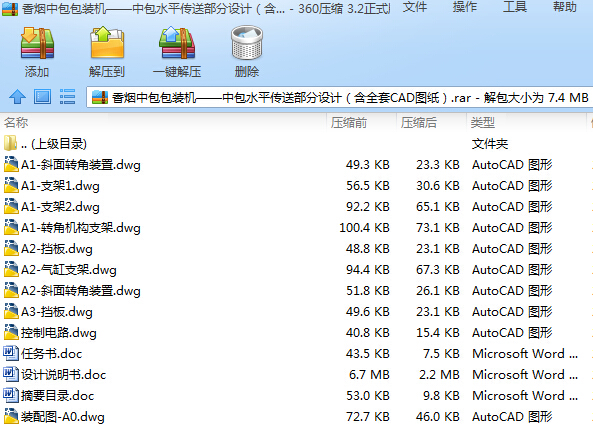Sort by the 类型 column header

click(x=483, y=123)
